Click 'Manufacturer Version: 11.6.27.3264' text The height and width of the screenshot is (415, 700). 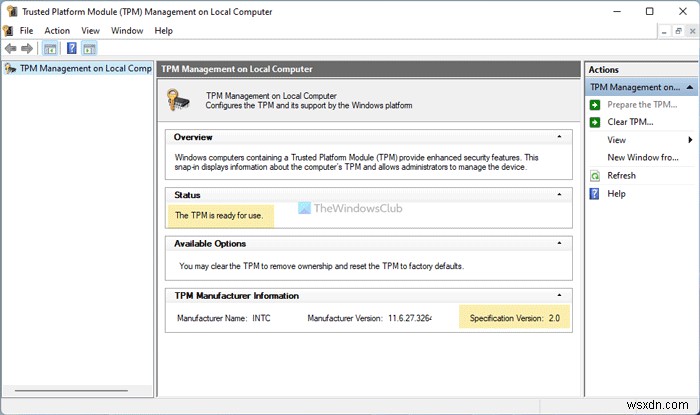(x=370, y=318)
